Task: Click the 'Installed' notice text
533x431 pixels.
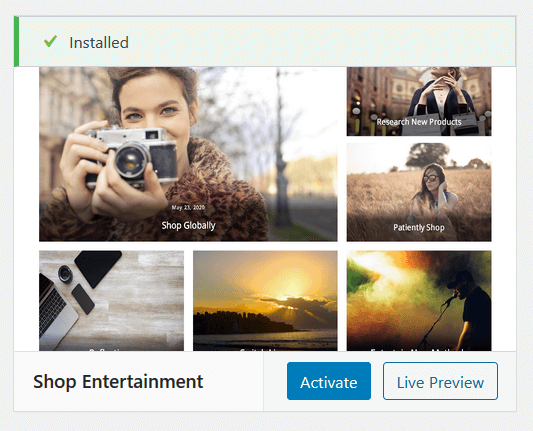Action: pos(99,43)
